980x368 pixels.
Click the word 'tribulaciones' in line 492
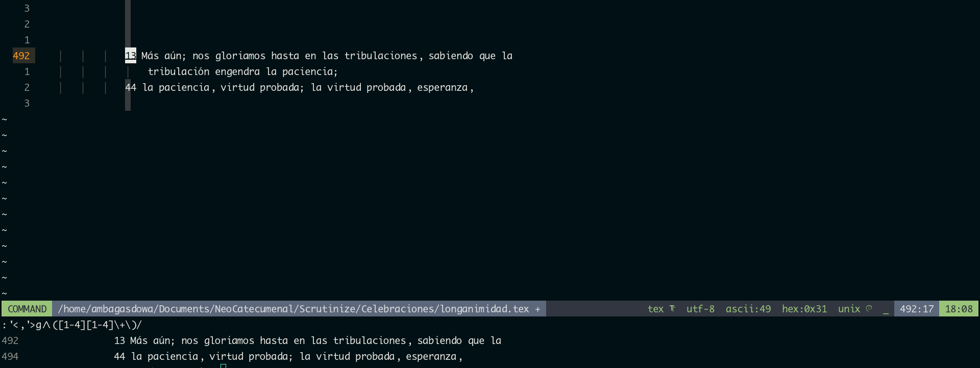380,56
